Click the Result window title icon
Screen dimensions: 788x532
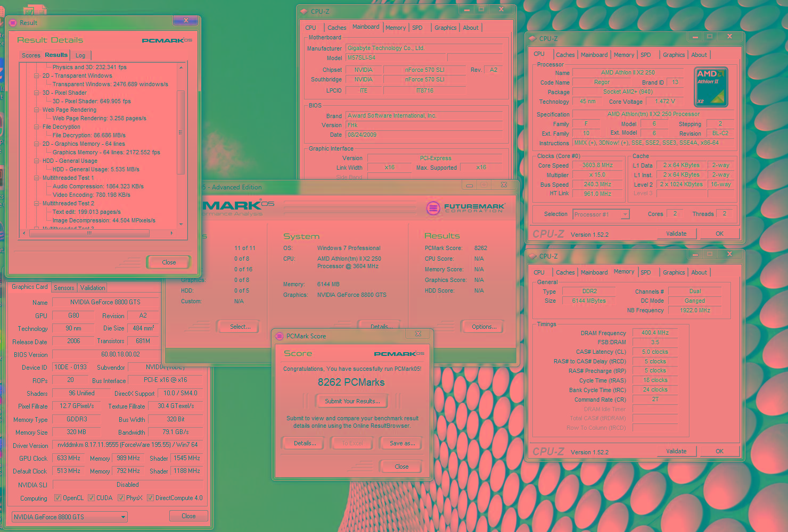pos(13,23)
